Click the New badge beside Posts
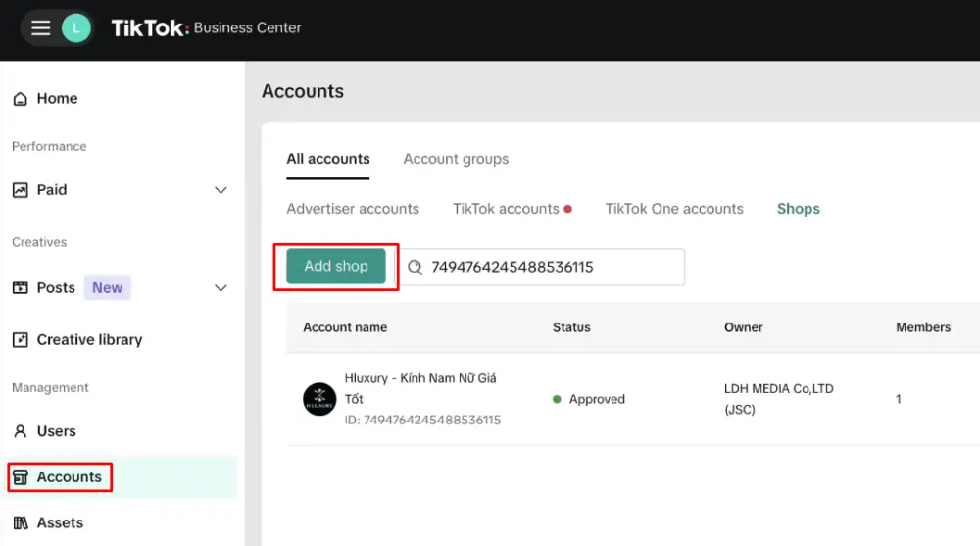This screenshot has height=546, width=980. 108,287
